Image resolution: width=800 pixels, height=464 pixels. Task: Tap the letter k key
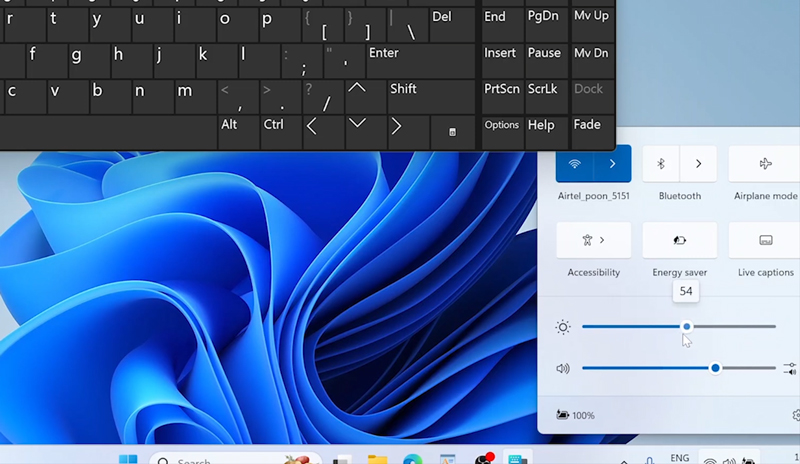click(x=217, y=61)
